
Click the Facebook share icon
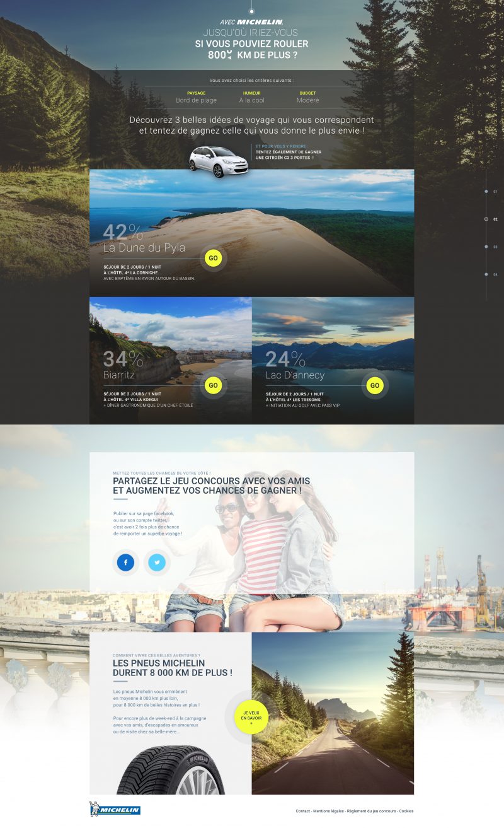tap(125, 562)
